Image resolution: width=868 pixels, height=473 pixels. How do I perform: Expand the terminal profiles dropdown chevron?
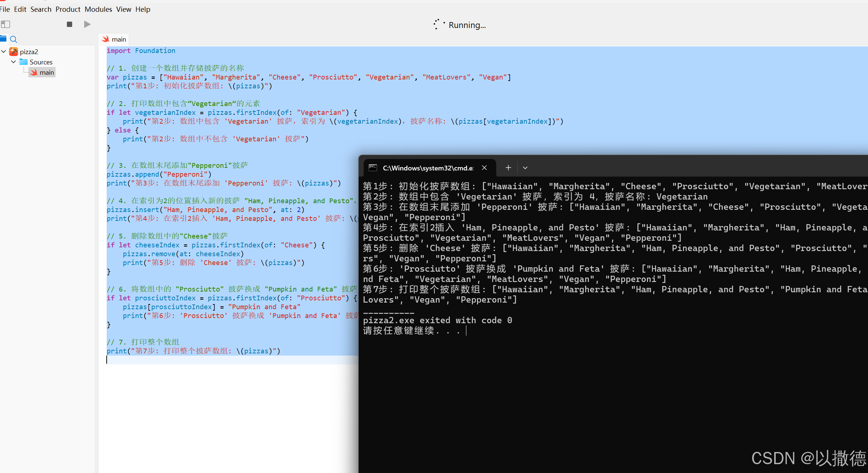click(x=525, y=168)
